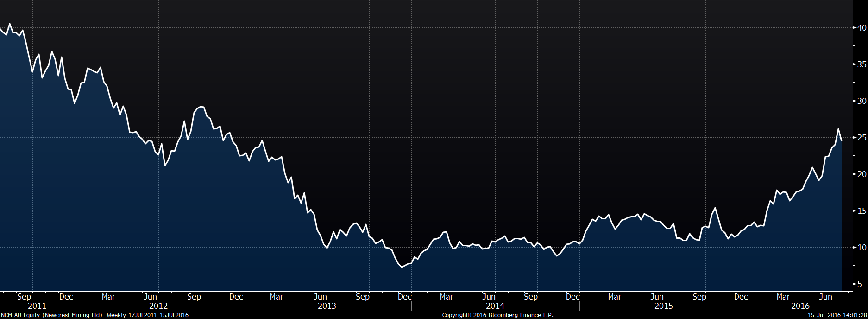Image resolution: width=868 pixels, height=319 pixels.
Task: Click the 2013 year label
Action: 327,306
